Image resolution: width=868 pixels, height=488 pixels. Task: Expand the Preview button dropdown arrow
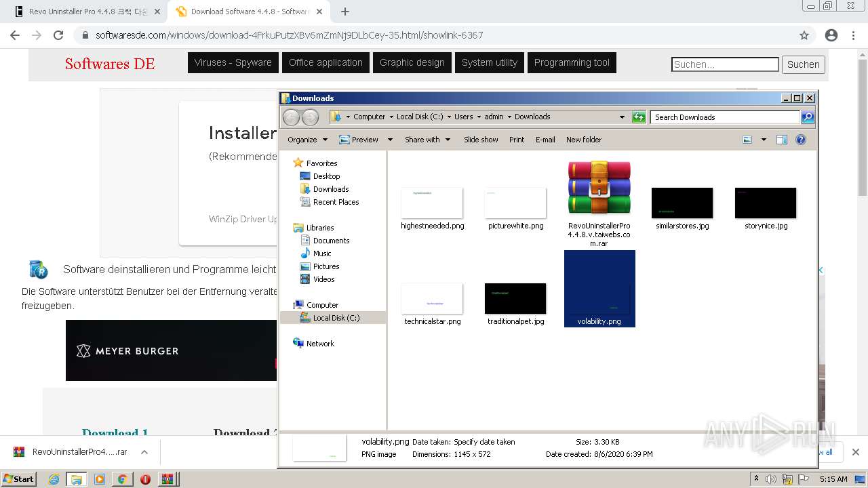[390, 140]
